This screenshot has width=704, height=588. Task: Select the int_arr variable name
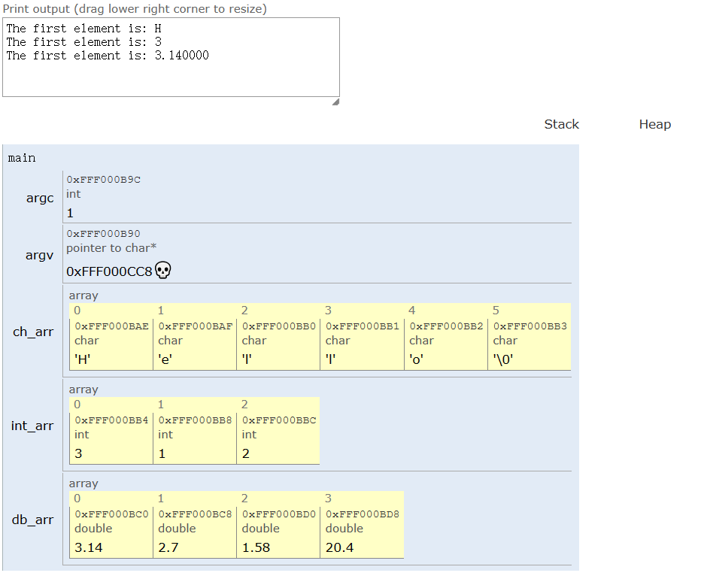click(32, 426)
